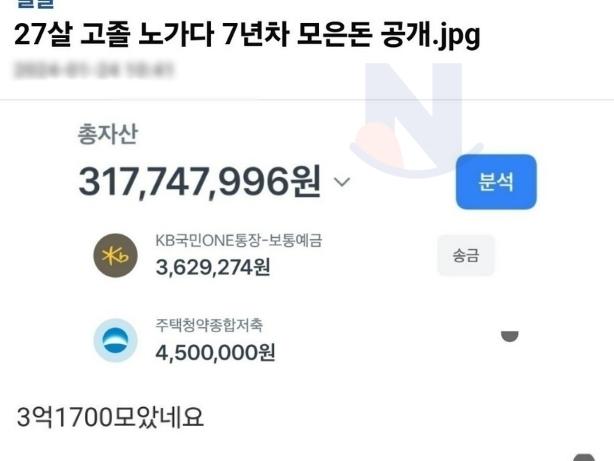Click the divider line below the date
The height and width of the screenshot is (461, 614).
[307, 100]
